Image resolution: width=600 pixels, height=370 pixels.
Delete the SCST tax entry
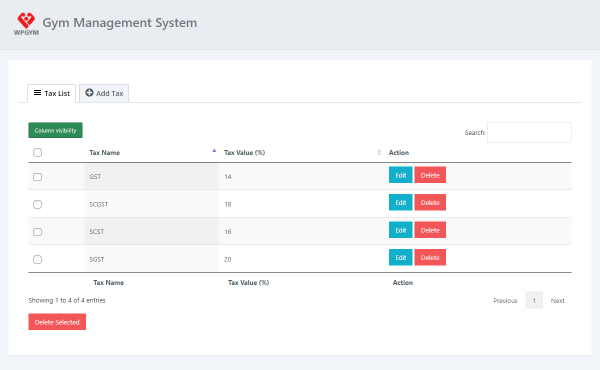click(430, 230)
